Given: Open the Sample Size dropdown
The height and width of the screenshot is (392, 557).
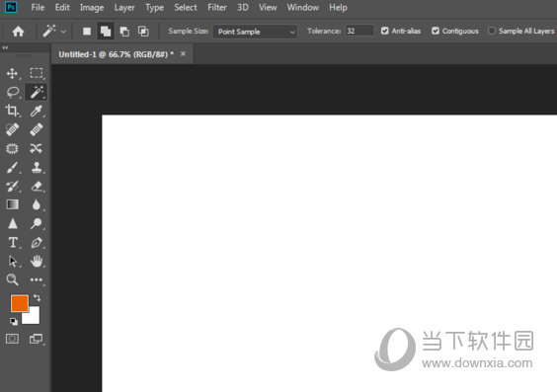Looking at the screenshot, I should pyautogui.click(x=255, y=32).
